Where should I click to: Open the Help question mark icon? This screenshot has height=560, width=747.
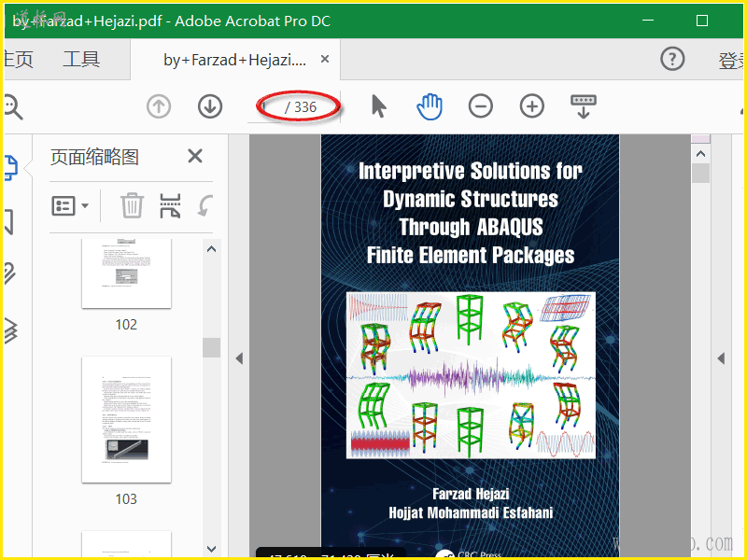672,59
